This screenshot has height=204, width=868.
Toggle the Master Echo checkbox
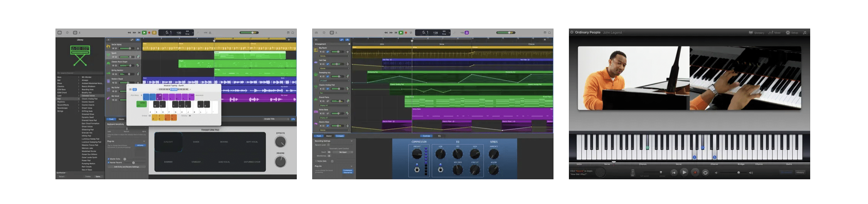108,159
